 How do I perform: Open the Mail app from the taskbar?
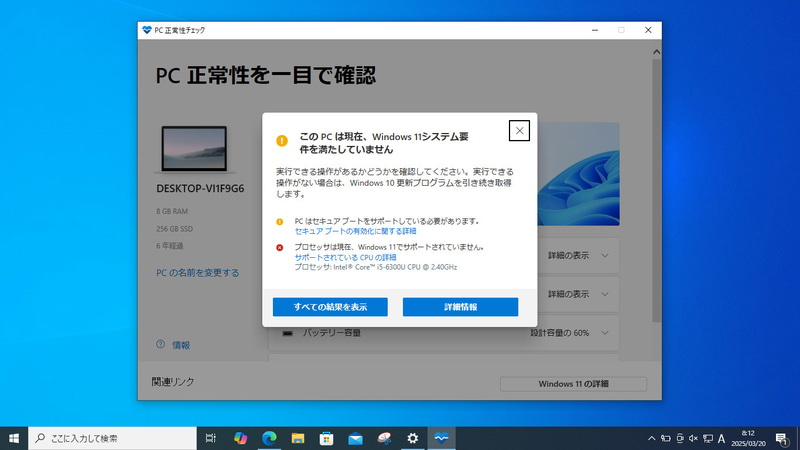(355, 438)
